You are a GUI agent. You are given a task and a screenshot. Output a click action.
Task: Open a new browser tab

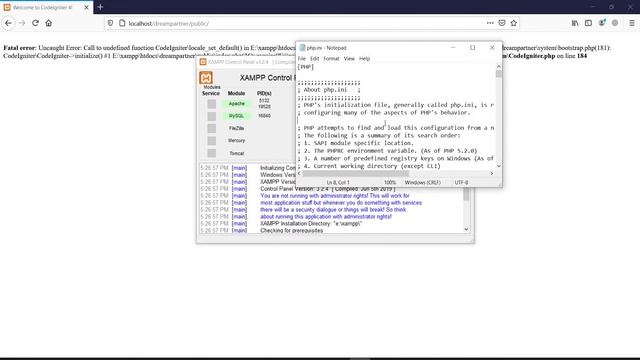click(x=100, y=7)
